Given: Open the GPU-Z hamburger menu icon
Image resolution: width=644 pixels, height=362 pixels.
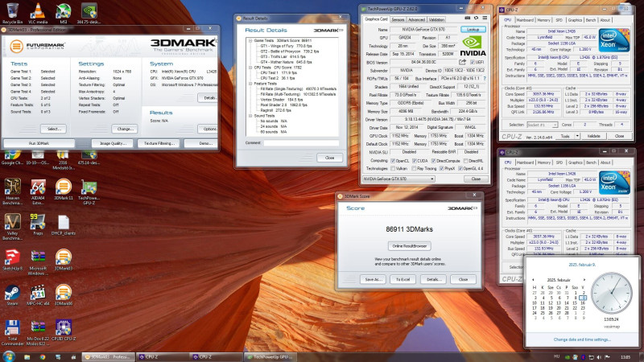Looking at the screenshot, I should point(485,19).
